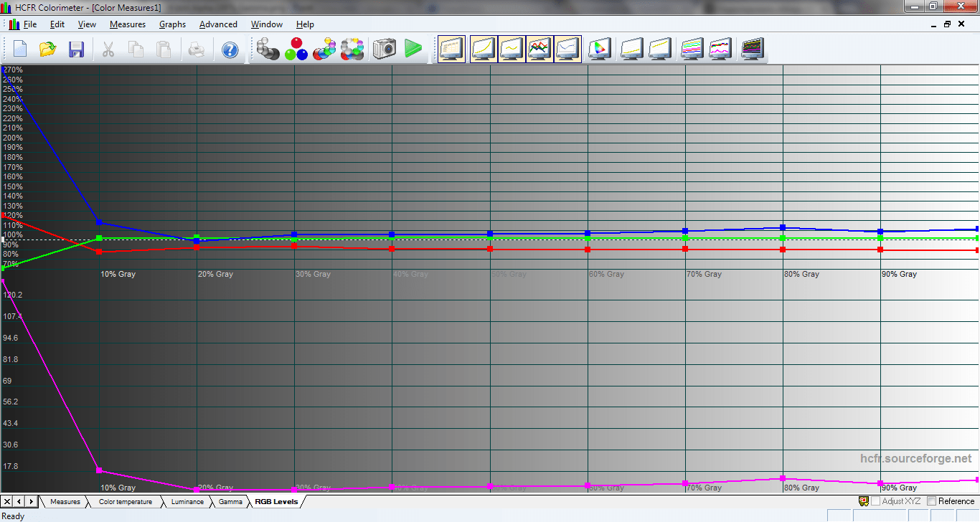Image resolution: width=980 pixels, height=522 pixels.
Task: Open the Window menu
Action: point(266,24)
